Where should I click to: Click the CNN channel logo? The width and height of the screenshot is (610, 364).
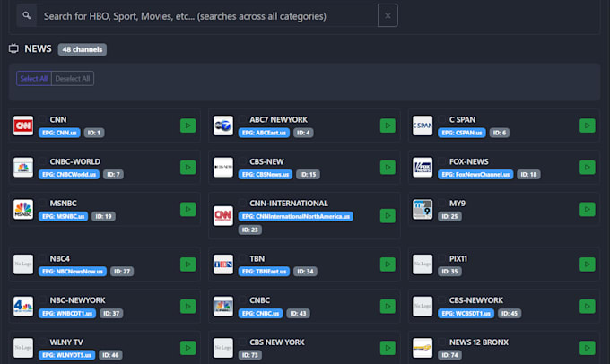23,126
